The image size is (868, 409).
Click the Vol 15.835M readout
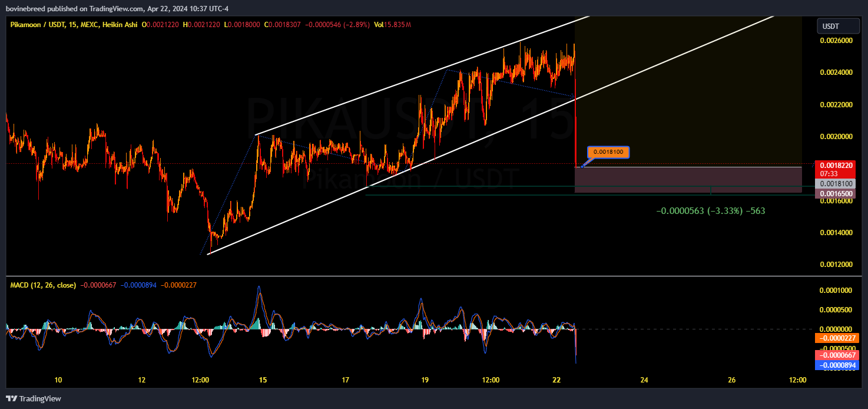coord(392,25)
